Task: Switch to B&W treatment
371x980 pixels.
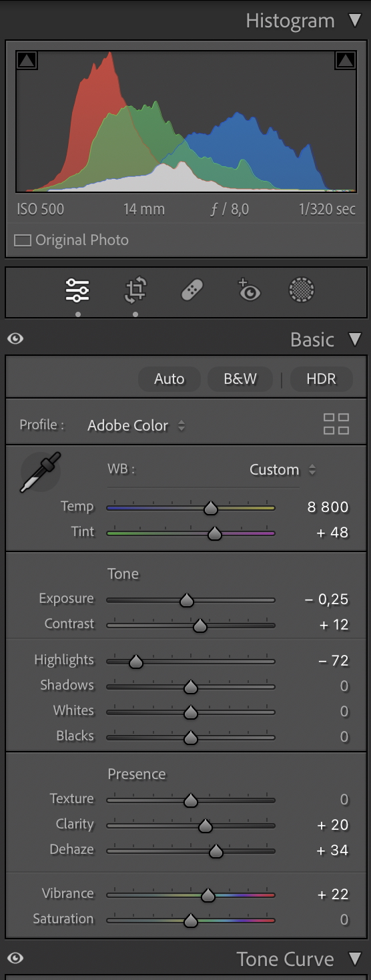Action: pyautogui.click(x=240, y=379)
